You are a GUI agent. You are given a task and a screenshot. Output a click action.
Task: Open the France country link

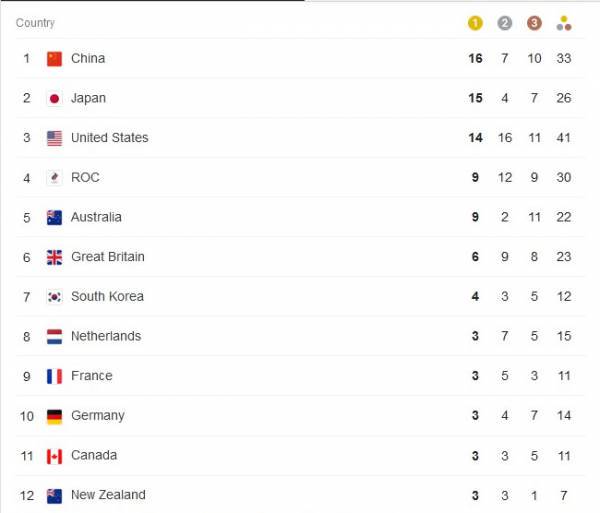pos(91,376)
